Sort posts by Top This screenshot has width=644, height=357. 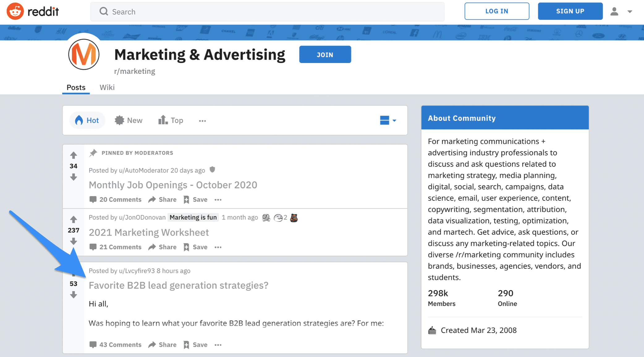[x=171, y=120]
